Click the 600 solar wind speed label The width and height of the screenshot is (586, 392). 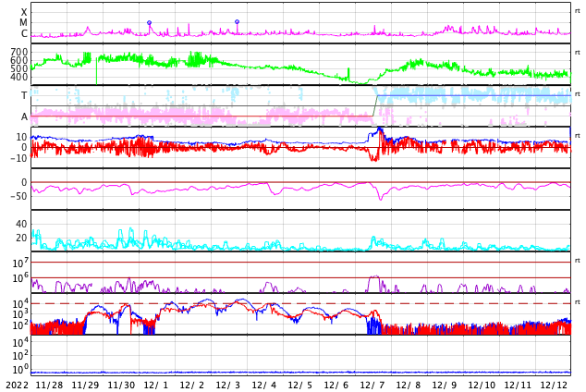pyautogui.click(x=19, y=60)
